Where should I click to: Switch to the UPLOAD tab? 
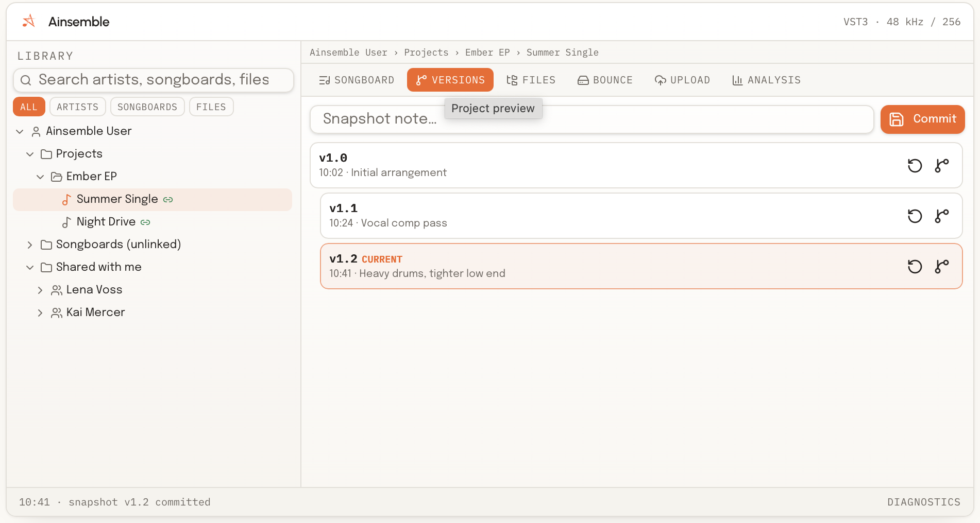[x=683, y=80]
